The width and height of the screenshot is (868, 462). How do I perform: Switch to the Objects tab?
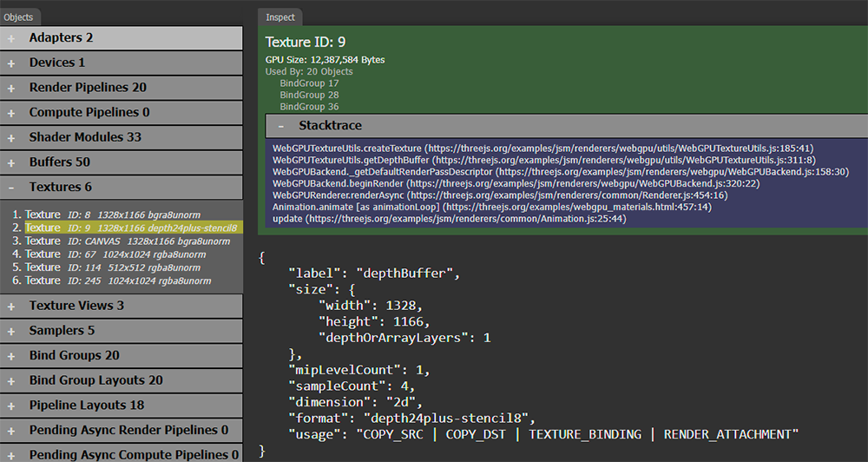[19, 17]
